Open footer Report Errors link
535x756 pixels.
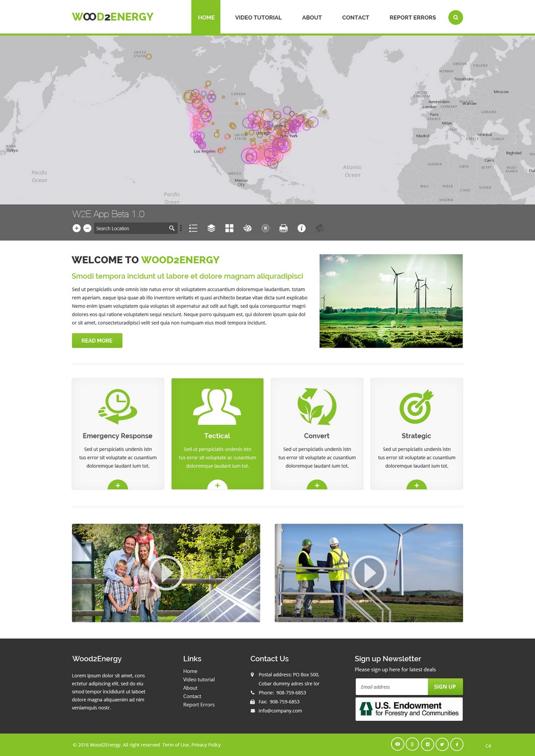[x=199, y=705]
